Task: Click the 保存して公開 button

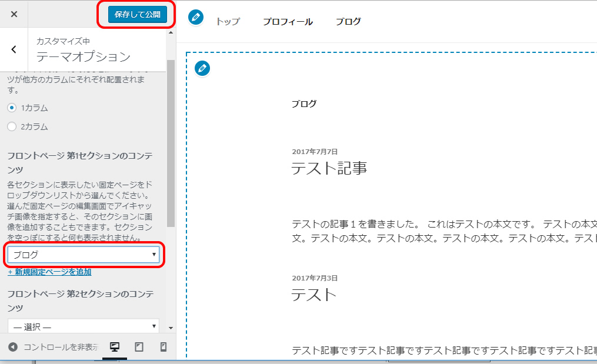Action: (x=137, y=15)
